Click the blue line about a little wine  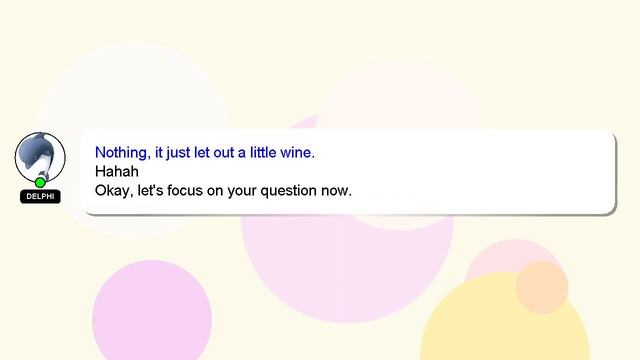[204, 153]
